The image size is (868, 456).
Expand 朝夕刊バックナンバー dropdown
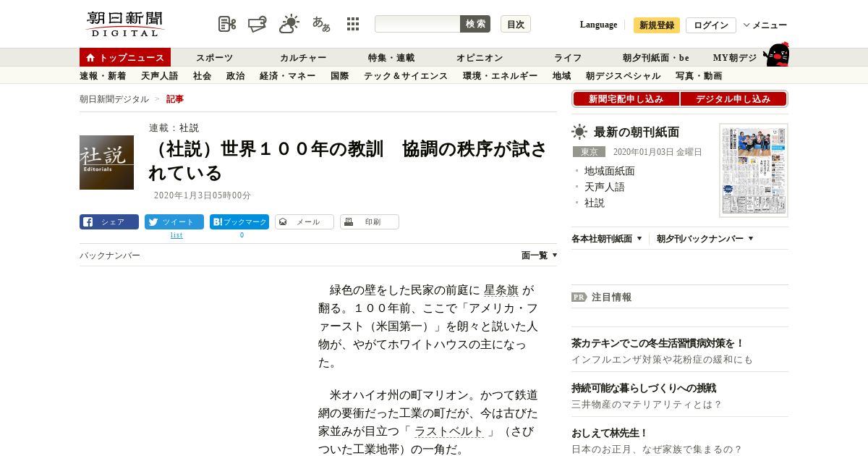(x=705, y=238)
